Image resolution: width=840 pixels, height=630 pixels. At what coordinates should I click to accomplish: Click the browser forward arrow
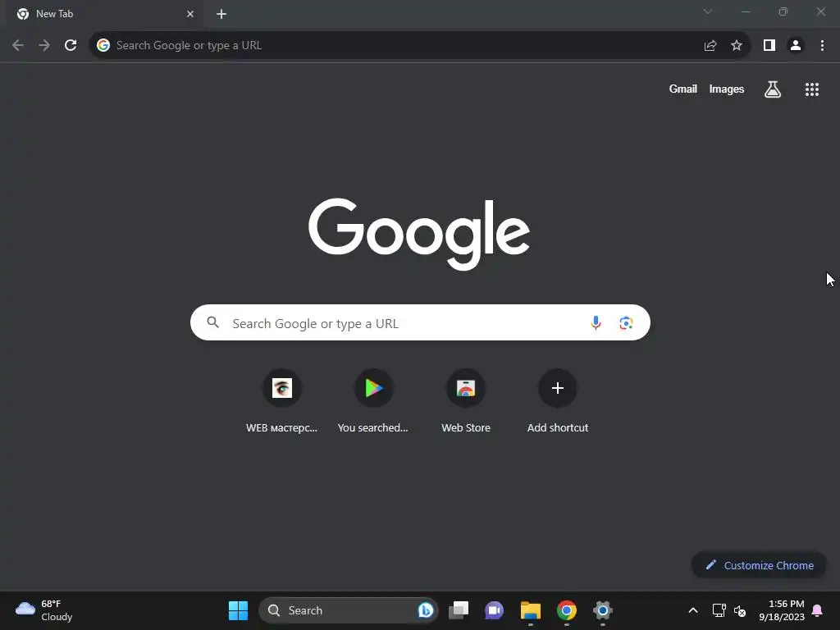(x=44, y=46)
